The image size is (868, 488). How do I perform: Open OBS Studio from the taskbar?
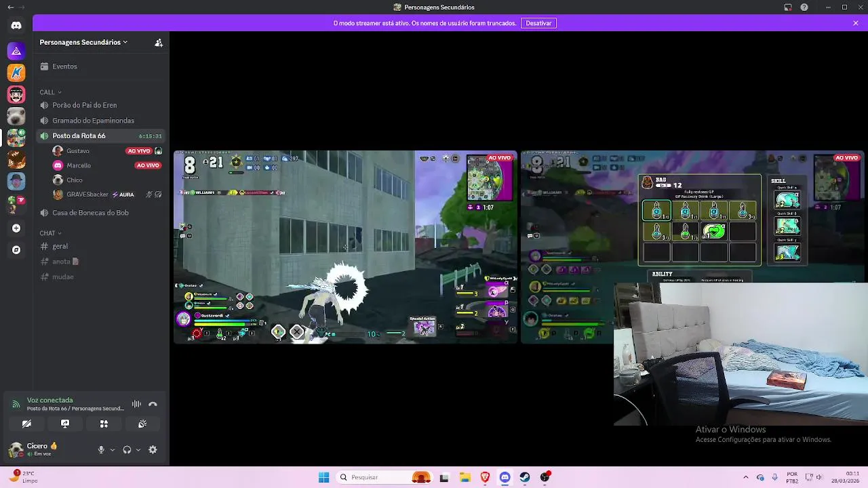tap(545, 477)
